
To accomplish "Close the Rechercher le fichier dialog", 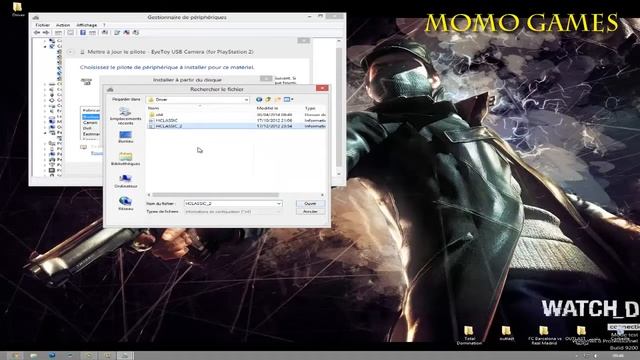I will 322,88.
